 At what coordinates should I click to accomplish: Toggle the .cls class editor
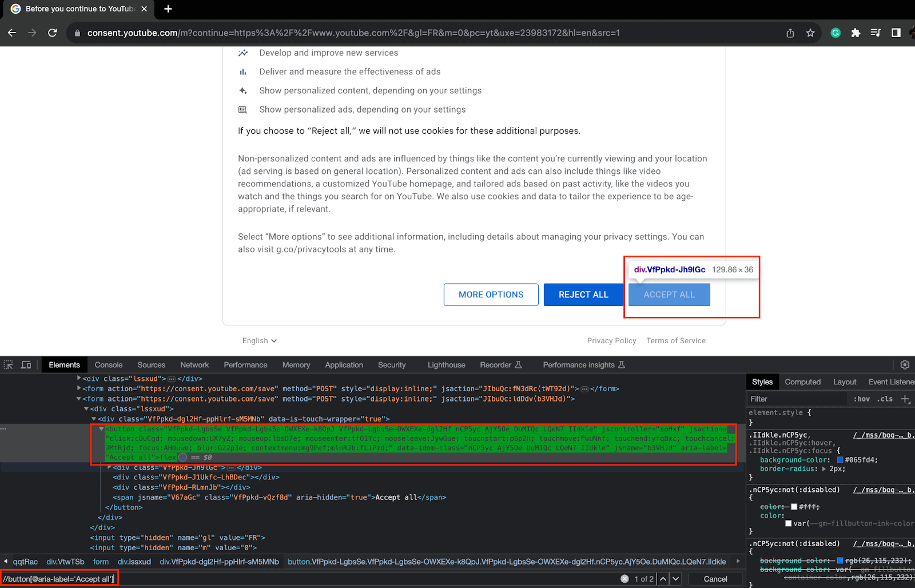[x=886, y=399]
